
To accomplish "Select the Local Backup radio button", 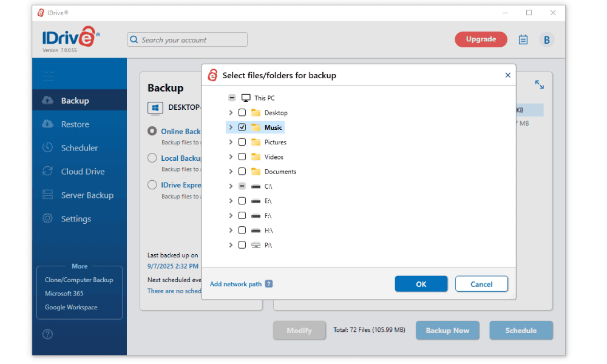I will [x=152, y=158].
